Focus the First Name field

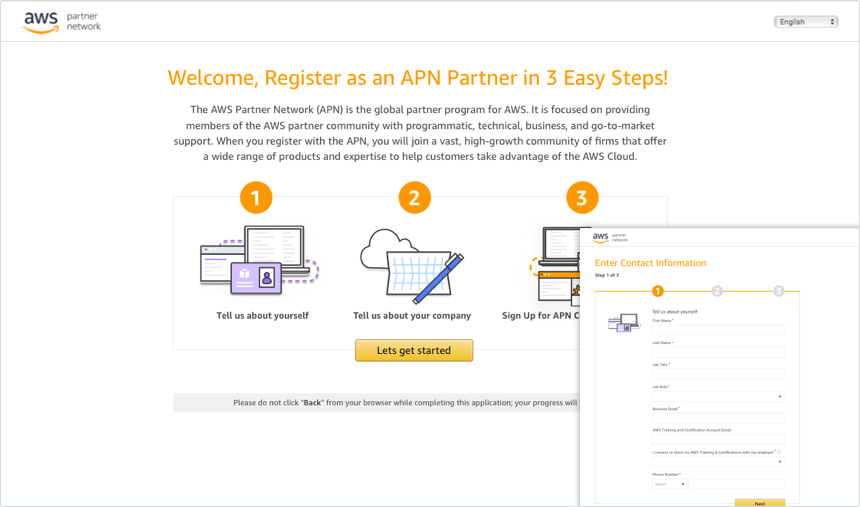718,330
